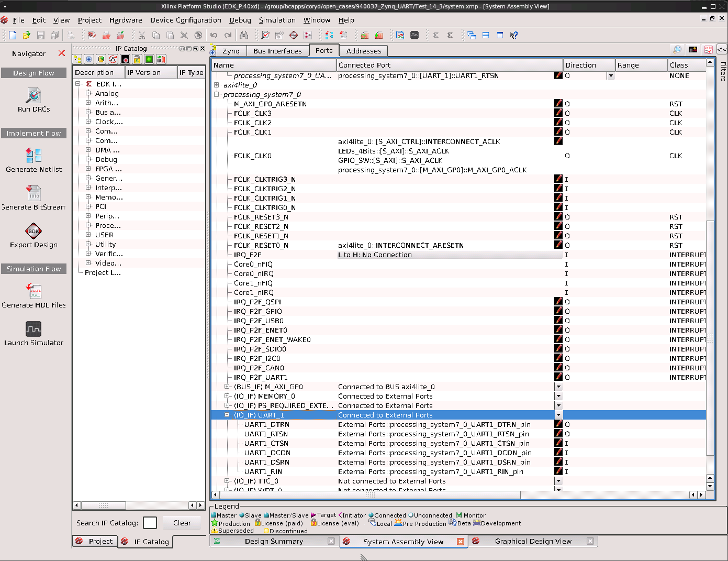Click inside the Search IP Catalog field
Image resolution: width=728 pixels, height=561 pixels.
point(150,522)
